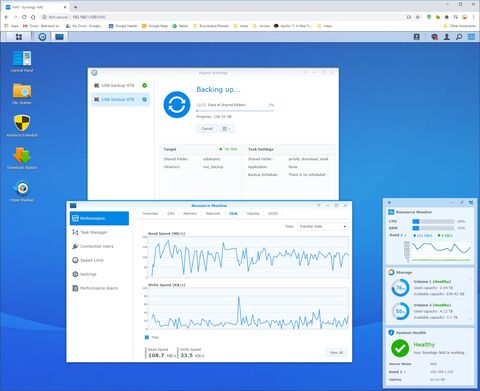Open Performance Alarm in Resource Monitor sidebar
This screenshot has height=391, width=480.
99,288
